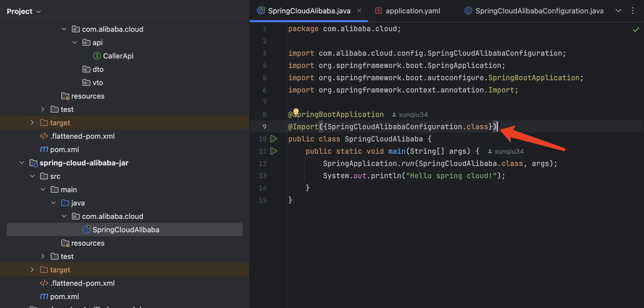Expand the test folder
This screenshot has width=644, height=308.
coord(42,109)
